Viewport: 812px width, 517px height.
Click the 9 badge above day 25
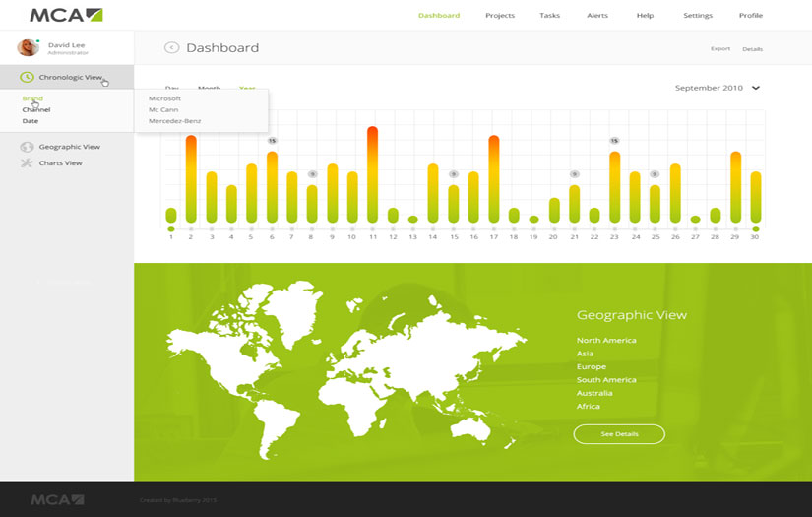(655, 174)
